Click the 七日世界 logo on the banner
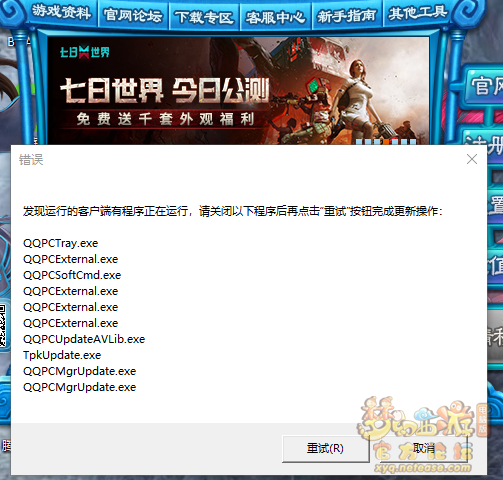 (85, 52)
